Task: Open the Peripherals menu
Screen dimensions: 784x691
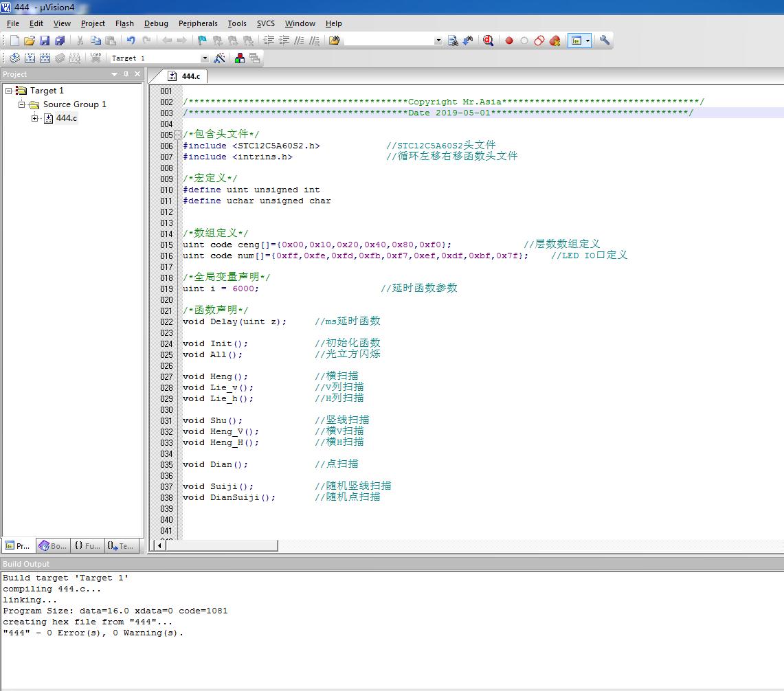Action: 198,23
